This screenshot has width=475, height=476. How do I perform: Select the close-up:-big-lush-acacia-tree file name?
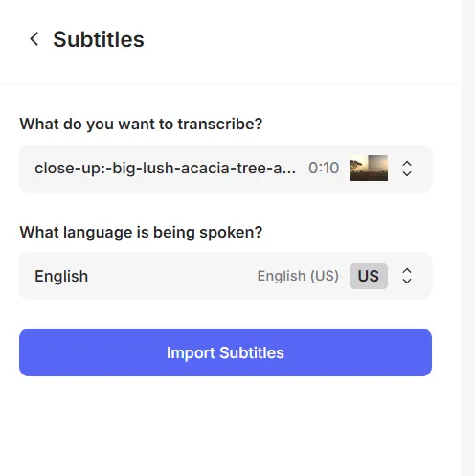coord(165,169)
